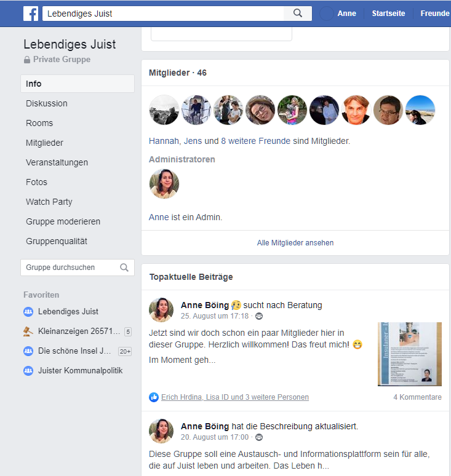Click the magnifier search button in top bar
This screenshot has width=451, height=476.
(298, 14)
